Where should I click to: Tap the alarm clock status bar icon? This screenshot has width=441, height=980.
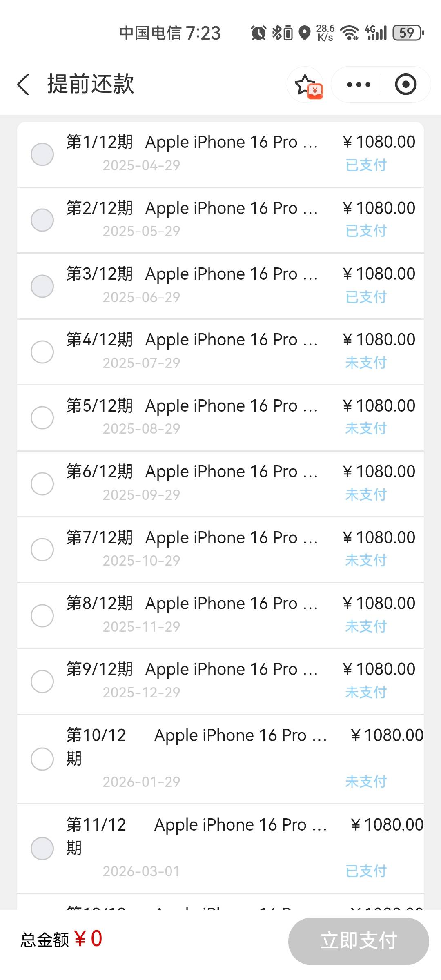coord(258,33)
